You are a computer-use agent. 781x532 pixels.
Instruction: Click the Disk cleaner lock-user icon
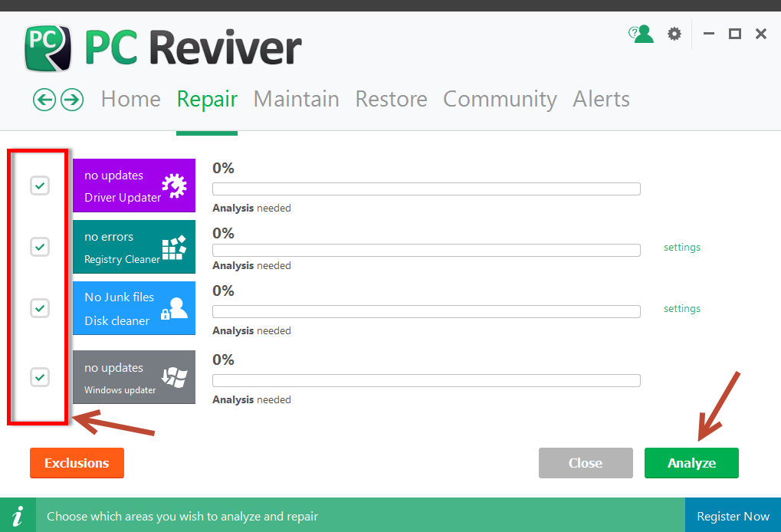(x=174, y=308)
